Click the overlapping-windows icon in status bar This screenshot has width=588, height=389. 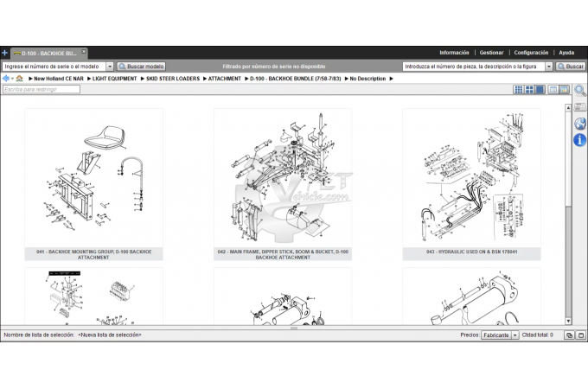(569, 335)
